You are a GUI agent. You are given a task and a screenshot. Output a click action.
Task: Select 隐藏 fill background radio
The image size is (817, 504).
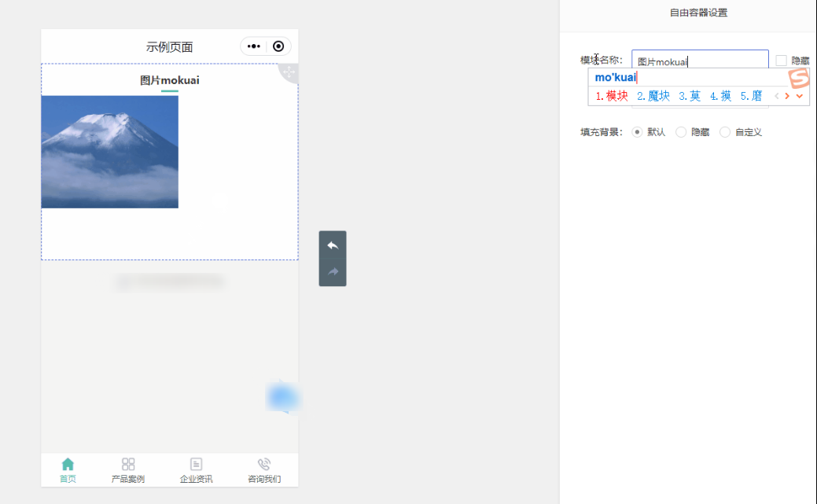pos(681,132)
